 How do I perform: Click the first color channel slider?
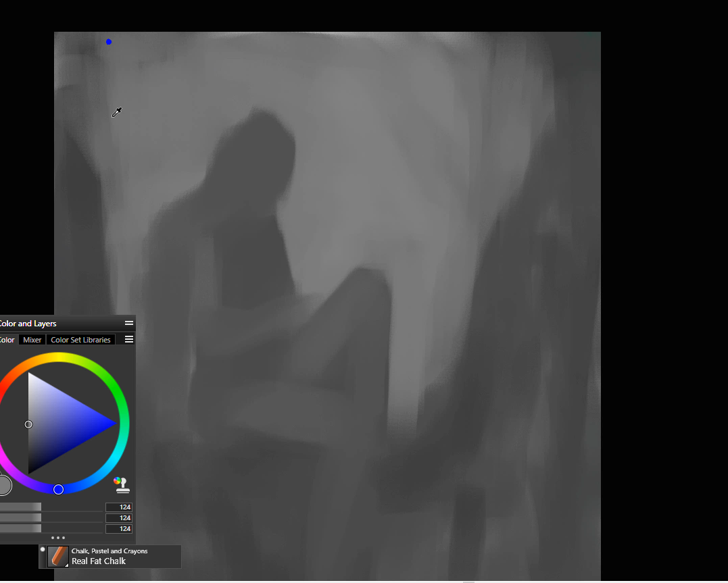point(20,507)
